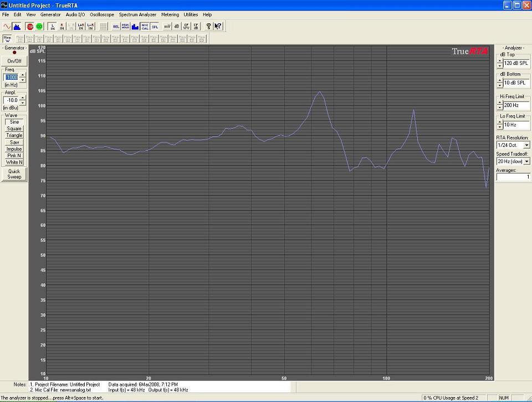
Task: Toggle the MIC CAL toolbar button
Action: [x=145, y=26]
